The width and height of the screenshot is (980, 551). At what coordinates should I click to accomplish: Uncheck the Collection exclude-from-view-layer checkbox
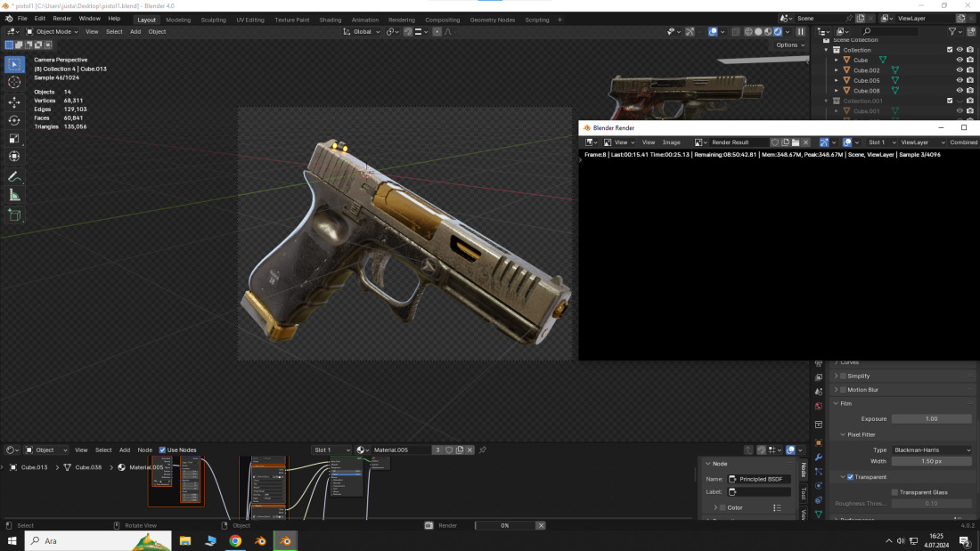[950, 50]
